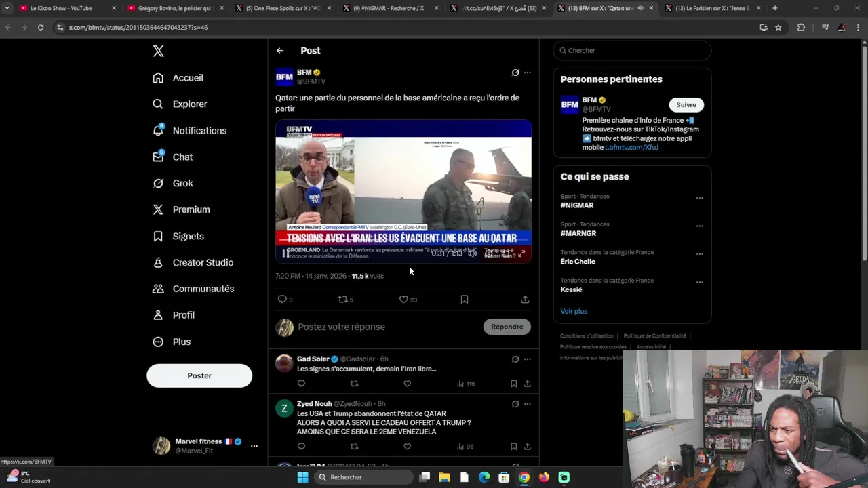Like Gad Soler's comment

point(408,384)
